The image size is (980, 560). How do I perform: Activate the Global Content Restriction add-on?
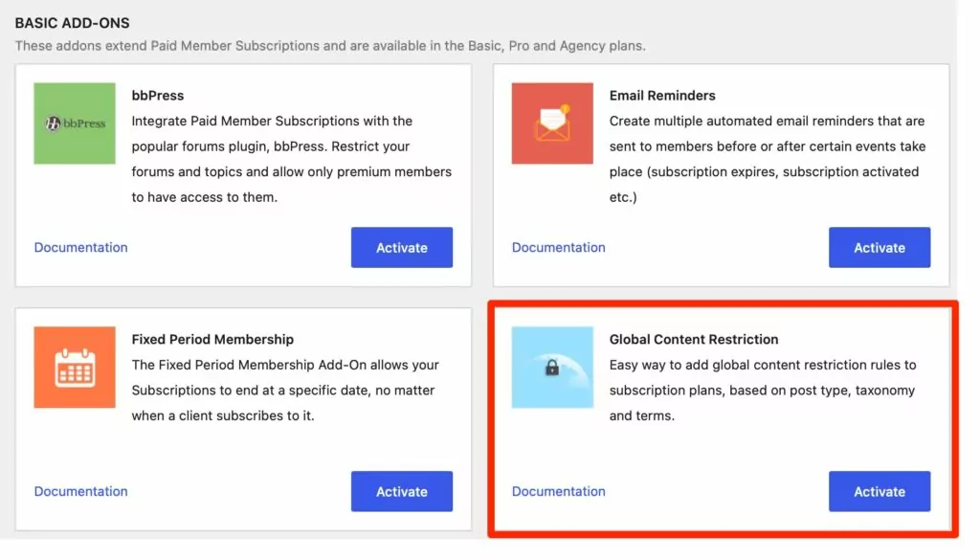click(x=880, y=491)
